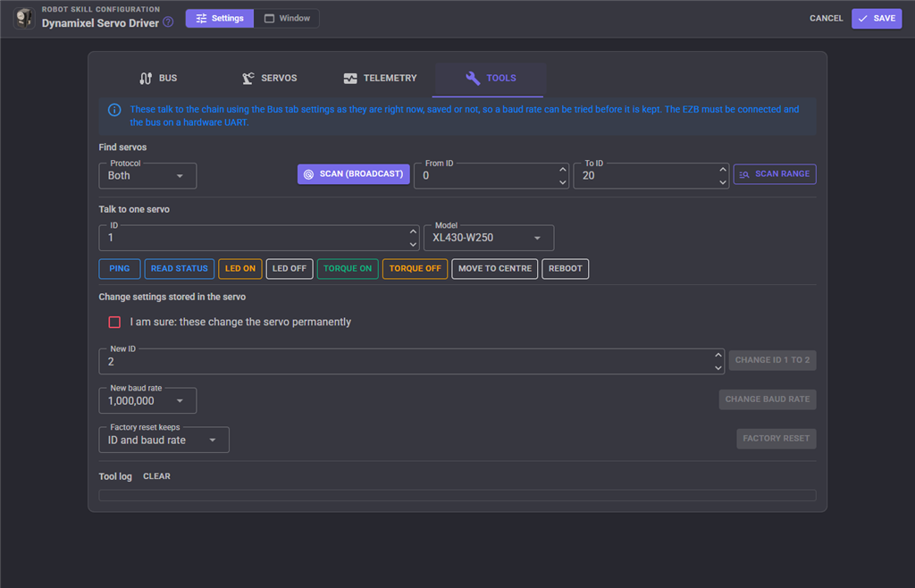
Task: Disable servo torque with Torque Off
Action: [415, 269]
